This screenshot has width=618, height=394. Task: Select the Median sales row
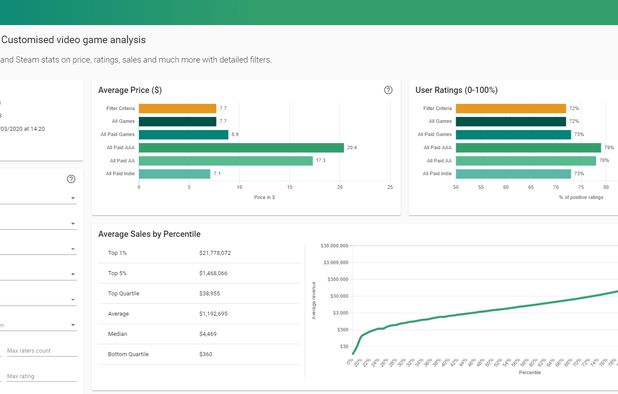point(199,334)
